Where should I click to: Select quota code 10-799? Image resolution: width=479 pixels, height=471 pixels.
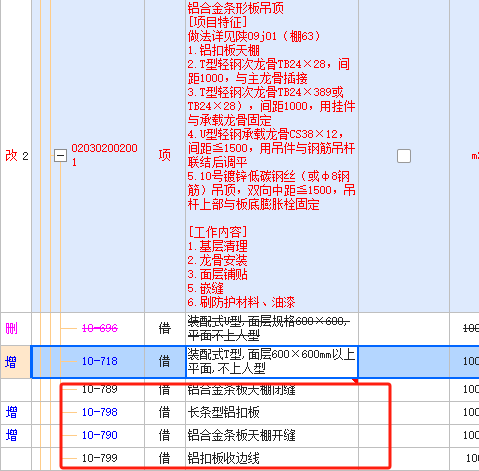pyautogui.click(x=100, y=458)
